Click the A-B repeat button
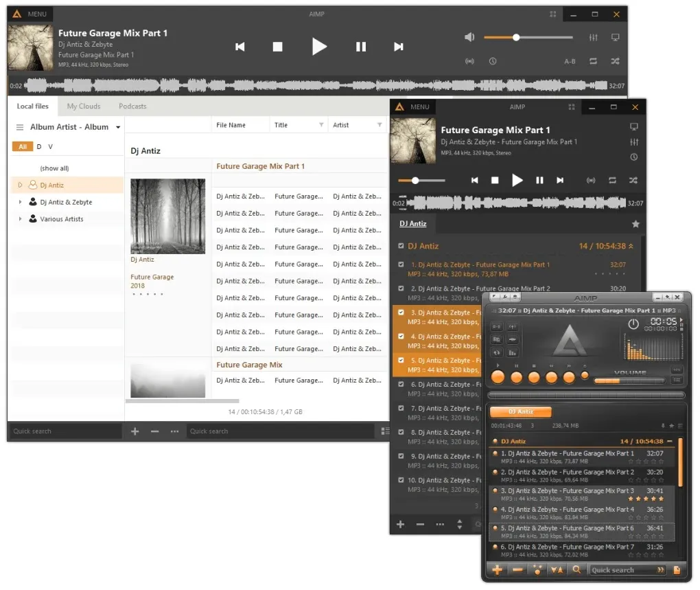Viewport: 700px width, 590px height. [570, 62]
